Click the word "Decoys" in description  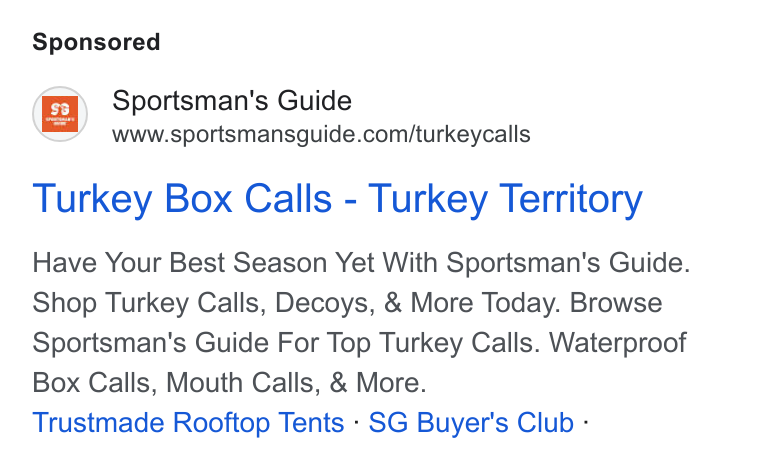click(x=325, y=303)
